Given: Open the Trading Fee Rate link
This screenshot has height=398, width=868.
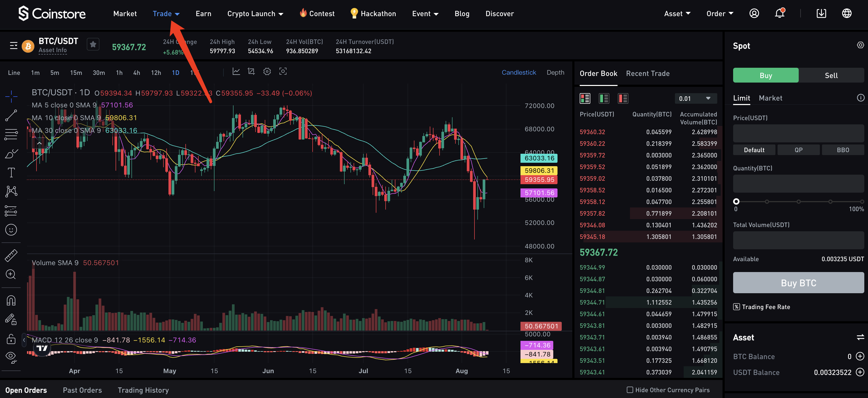Looking at the screenshot, I should 761,307.
